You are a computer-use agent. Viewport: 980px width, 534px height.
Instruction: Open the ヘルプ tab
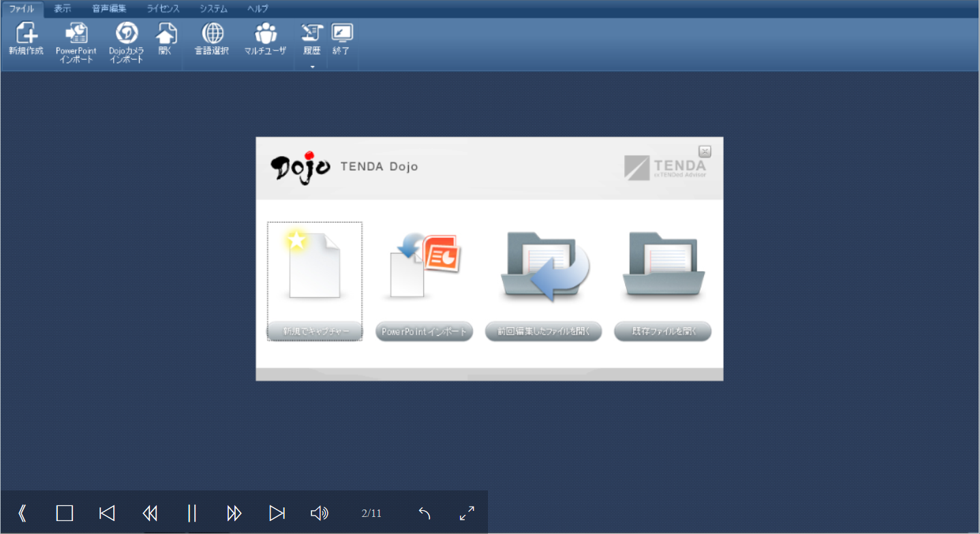[258, 9]
